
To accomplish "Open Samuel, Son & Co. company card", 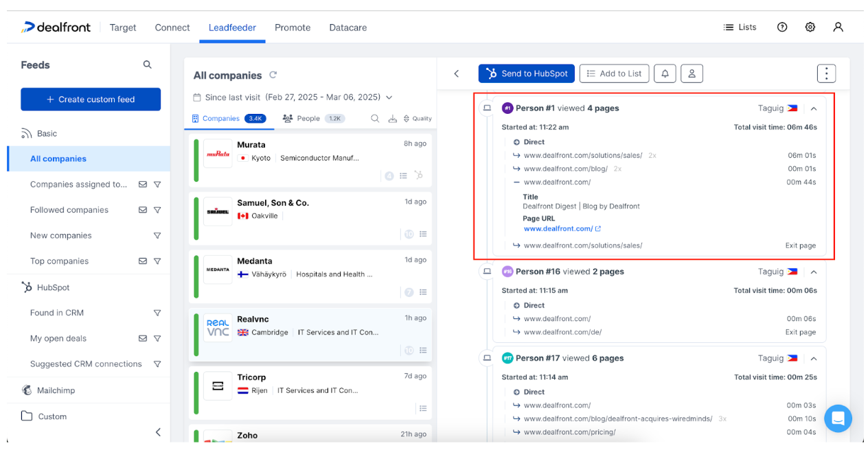I will 310,217.
